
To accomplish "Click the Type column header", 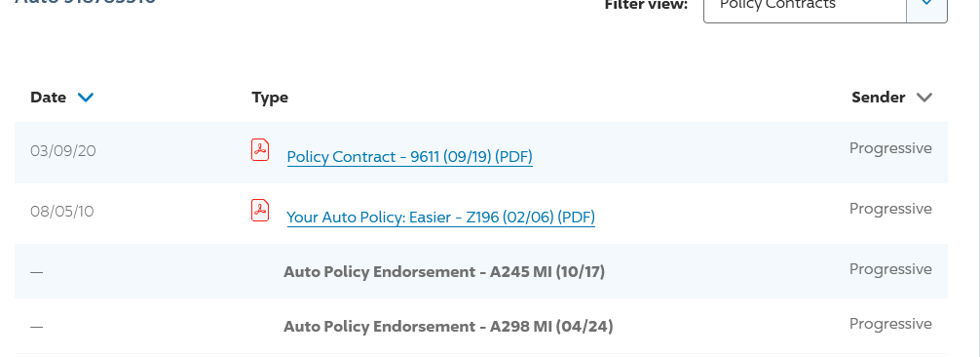I will [270, 98].
